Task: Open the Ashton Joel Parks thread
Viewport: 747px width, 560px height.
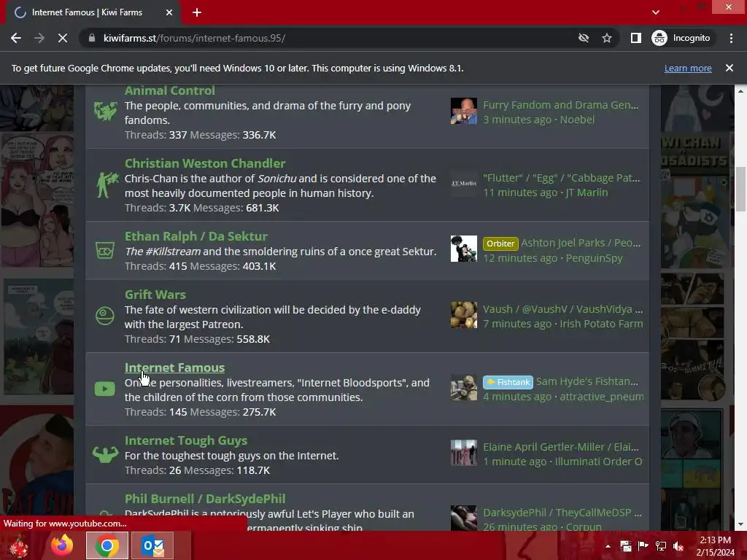Action: click(581, 243)
